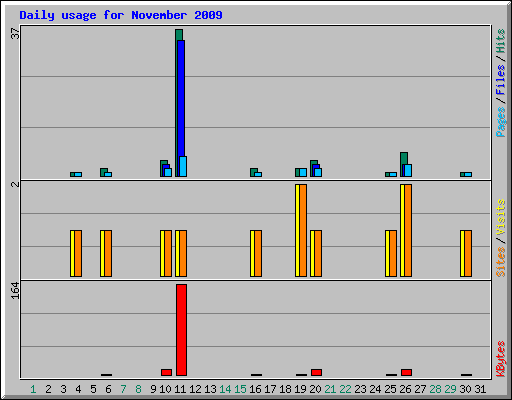Click the red KBytes bar for day 26
Image resolution: width=512 pixels, height=400 pixels.
(406, 372)
